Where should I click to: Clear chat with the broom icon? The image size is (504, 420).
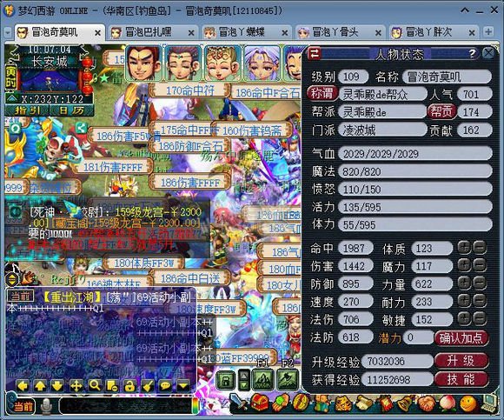tap(148, 385)
